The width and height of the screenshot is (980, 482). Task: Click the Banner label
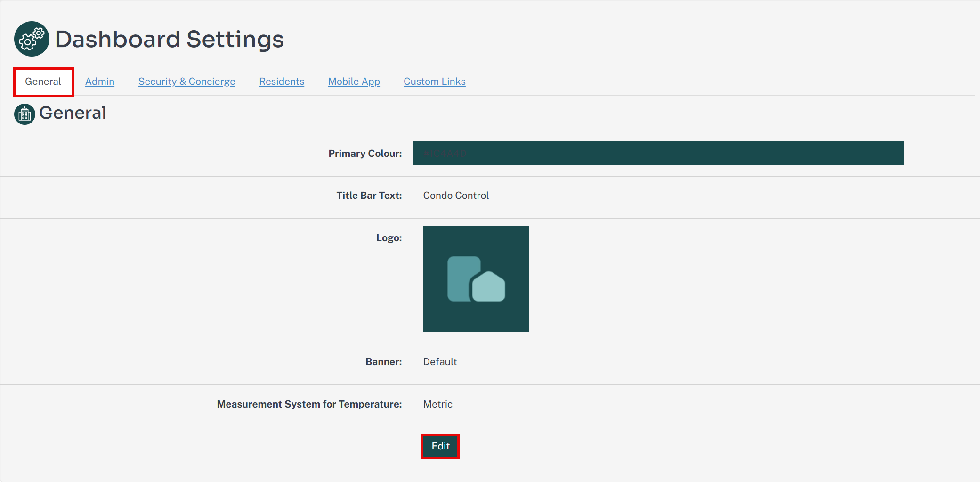pos(384,362)
